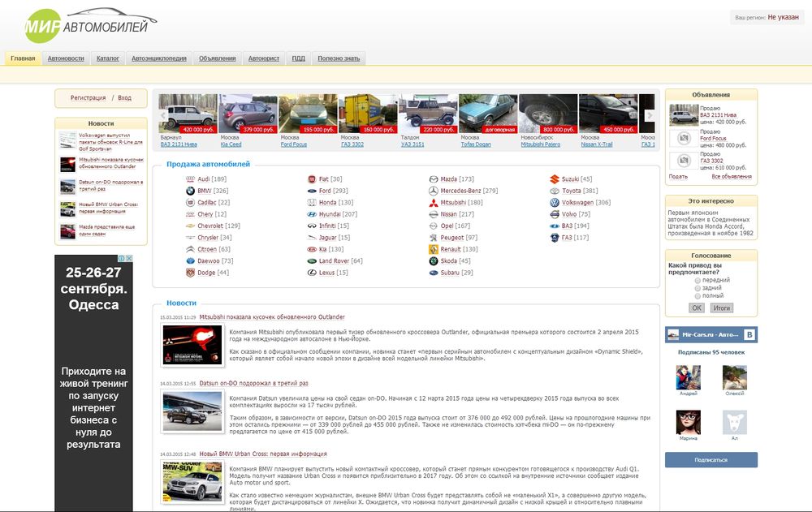Close the ad with the X icon
The width and height of the screenshot is (812, 512).
tap(129, 258)
